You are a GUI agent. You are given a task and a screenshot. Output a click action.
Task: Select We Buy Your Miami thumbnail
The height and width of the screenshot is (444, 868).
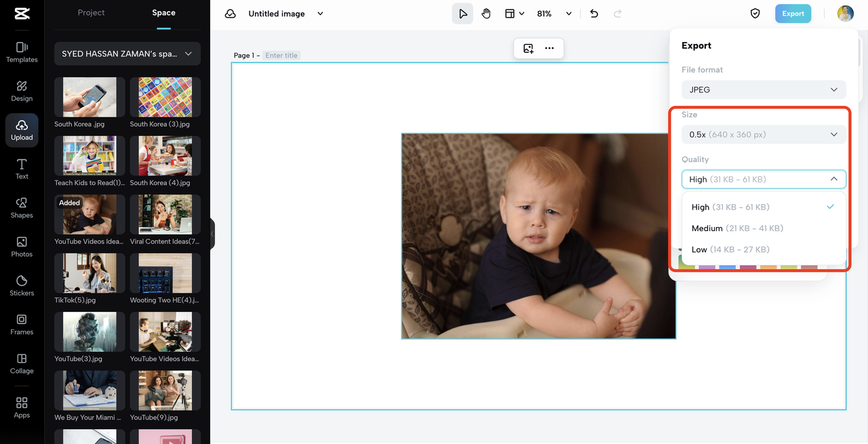click(x=90, y=390)
